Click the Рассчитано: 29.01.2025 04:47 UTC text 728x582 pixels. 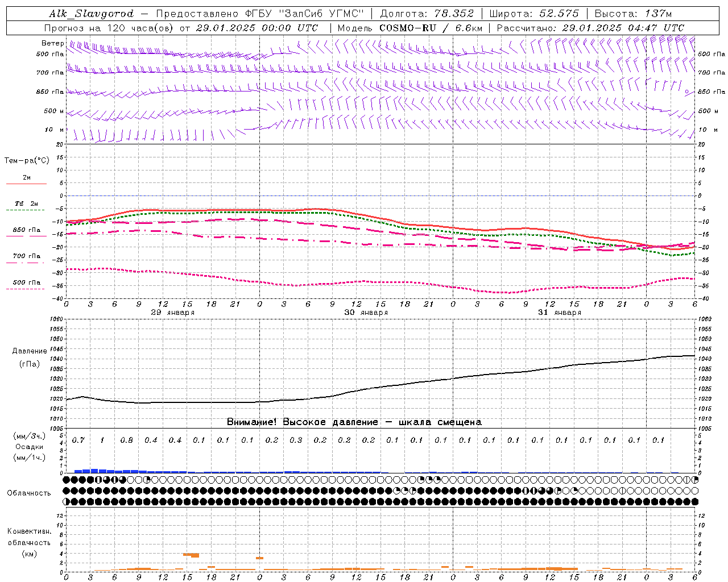tap(590, 28)
